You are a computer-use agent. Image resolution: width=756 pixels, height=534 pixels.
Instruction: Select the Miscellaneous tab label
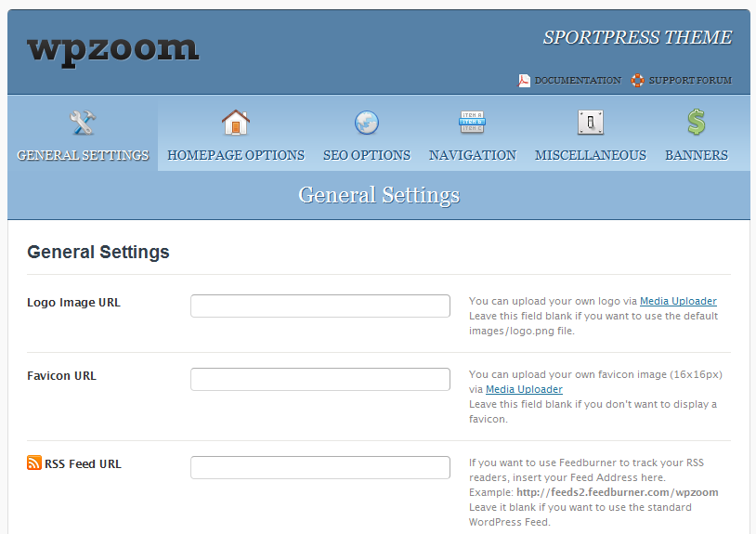(x=590, y=155)
